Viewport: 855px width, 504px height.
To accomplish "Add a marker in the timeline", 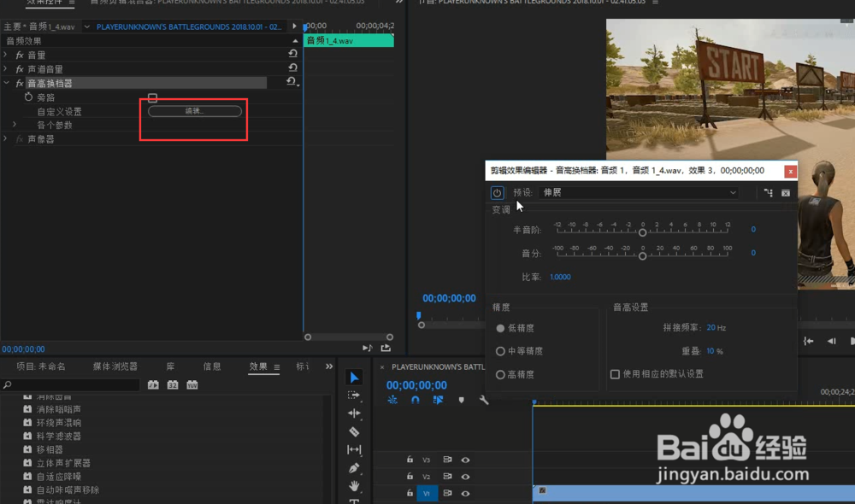I will (462, 400).
